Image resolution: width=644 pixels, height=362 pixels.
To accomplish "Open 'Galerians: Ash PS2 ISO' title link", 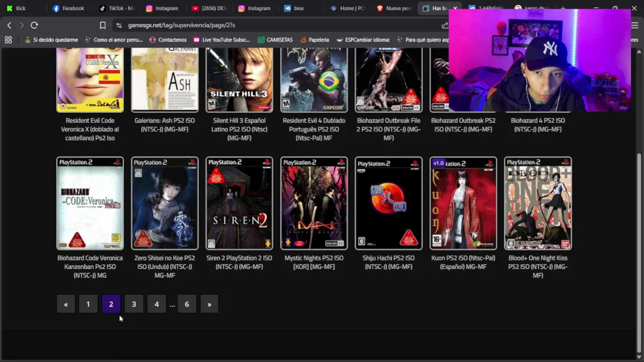I will coord(165,125).
